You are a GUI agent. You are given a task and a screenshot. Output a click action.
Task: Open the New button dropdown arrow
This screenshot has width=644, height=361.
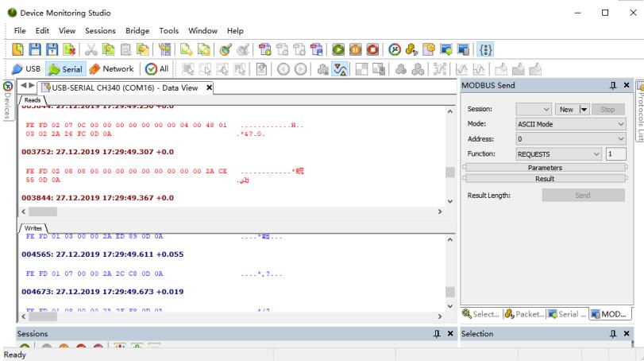[x=584, y=110]
